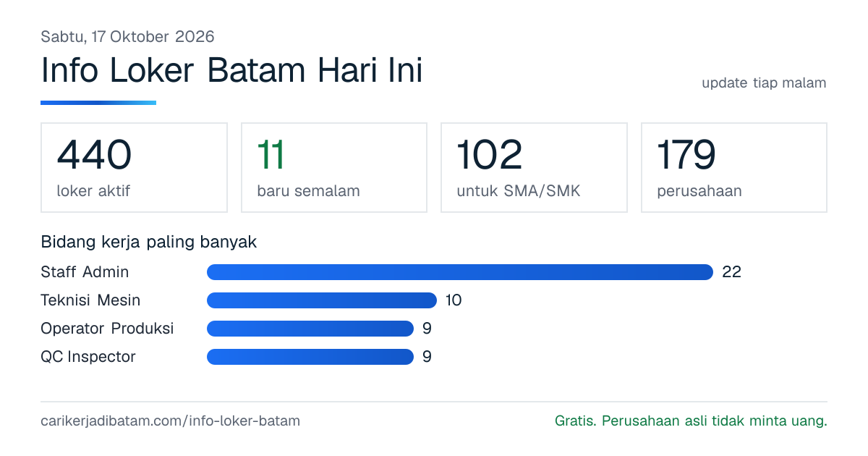Open the 11 baru semalam card

coord(334,167)
